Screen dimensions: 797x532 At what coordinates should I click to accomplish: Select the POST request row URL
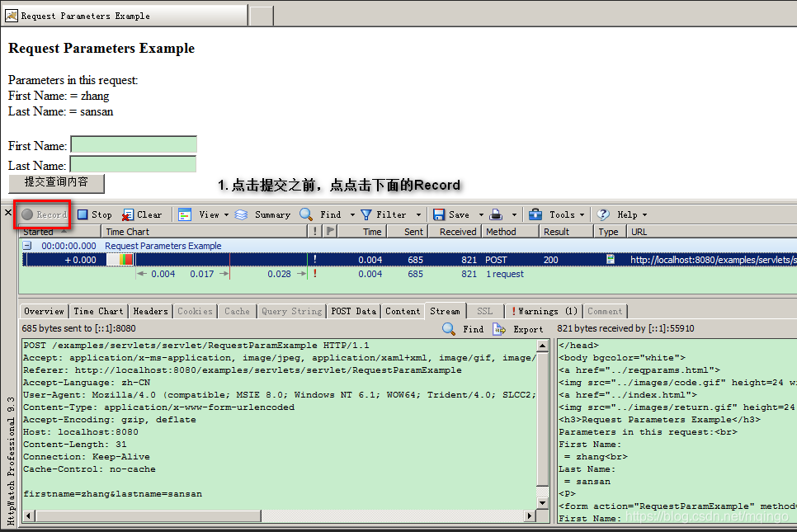pos(714,260)
